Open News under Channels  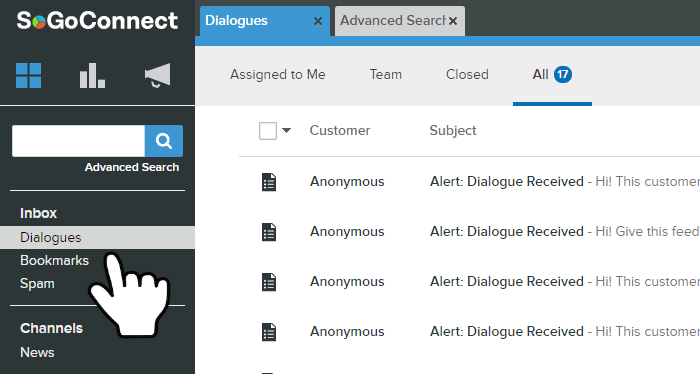pos(37,353)
